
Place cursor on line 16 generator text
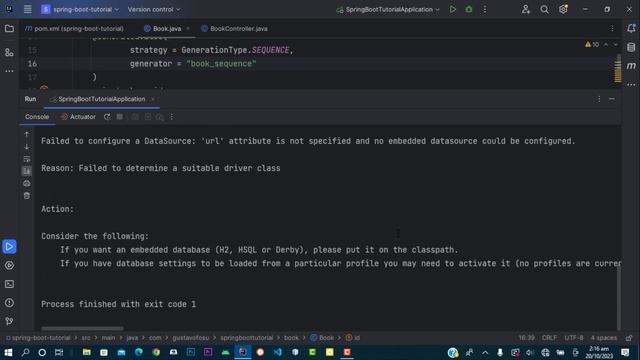click(193, 64)
